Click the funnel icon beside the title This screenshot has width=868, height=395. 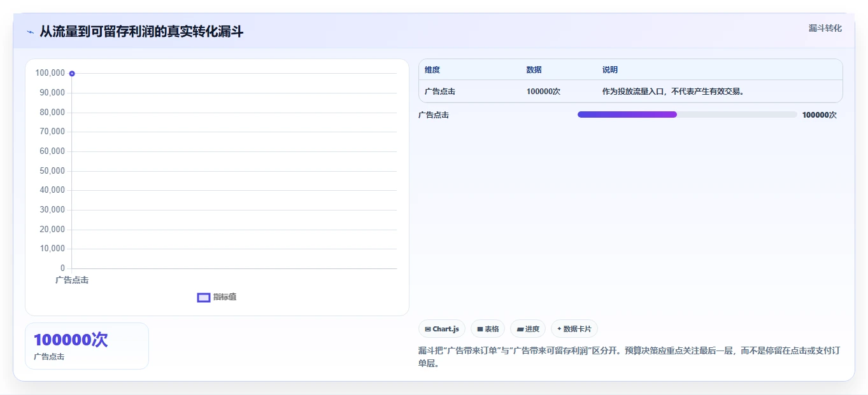click(x=30, y=32)
